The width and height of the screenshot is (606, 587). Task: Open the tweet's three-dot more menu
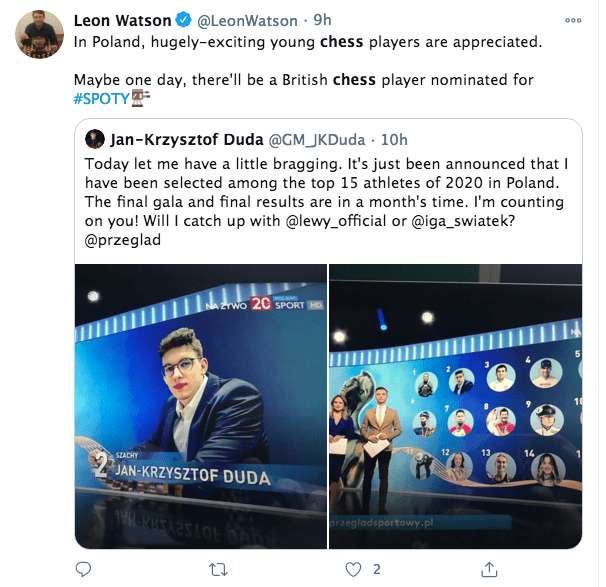coord(573,20)
